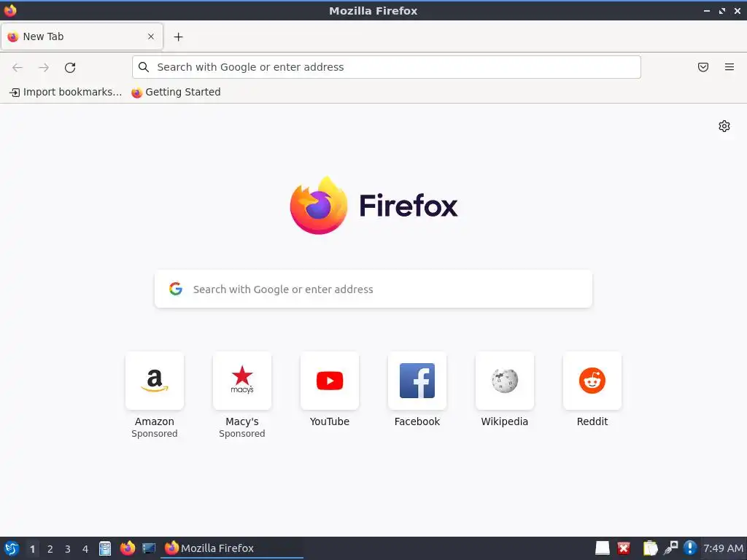The image size is (747, 560).
Task: Maximize the Mozilla Firefox window
Action: coord(722,11)
